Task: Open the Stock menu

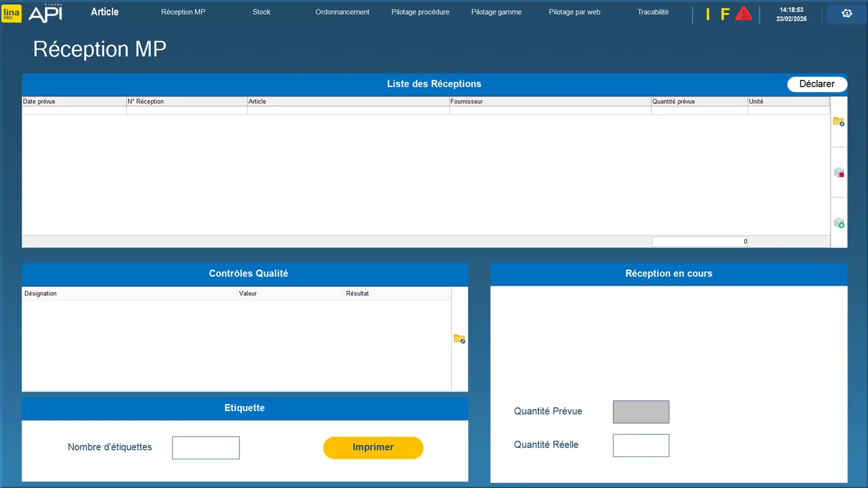Action: (x=261, y=12)
